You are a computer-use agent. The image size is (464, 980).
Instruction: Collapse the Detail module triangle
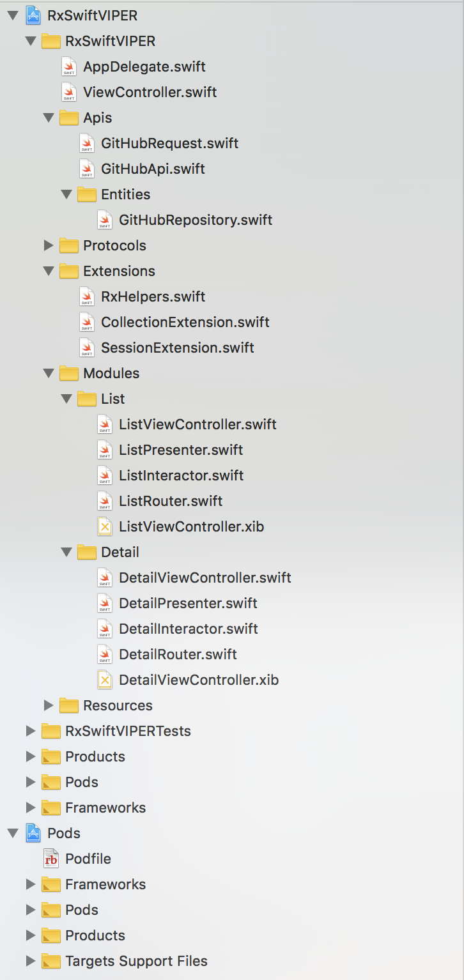[66, 553]
